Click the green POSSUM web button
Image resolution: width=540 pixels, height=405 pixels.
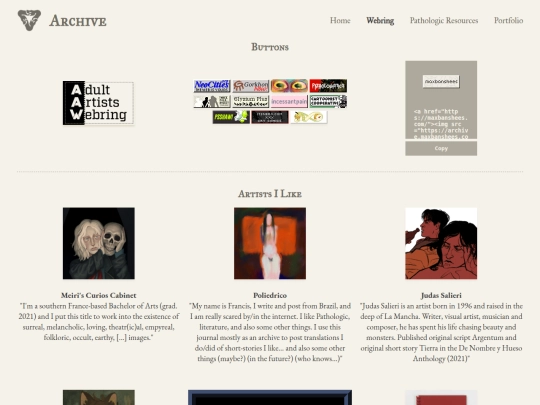coord(231,117)
